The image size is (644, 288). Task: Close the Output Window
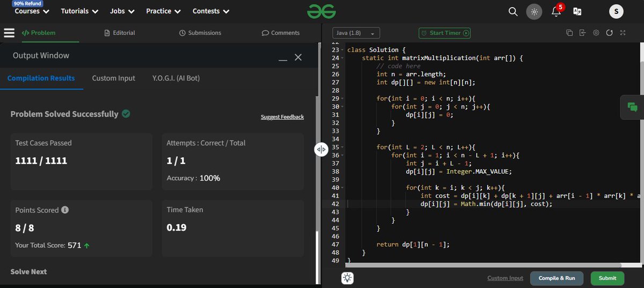298,57
